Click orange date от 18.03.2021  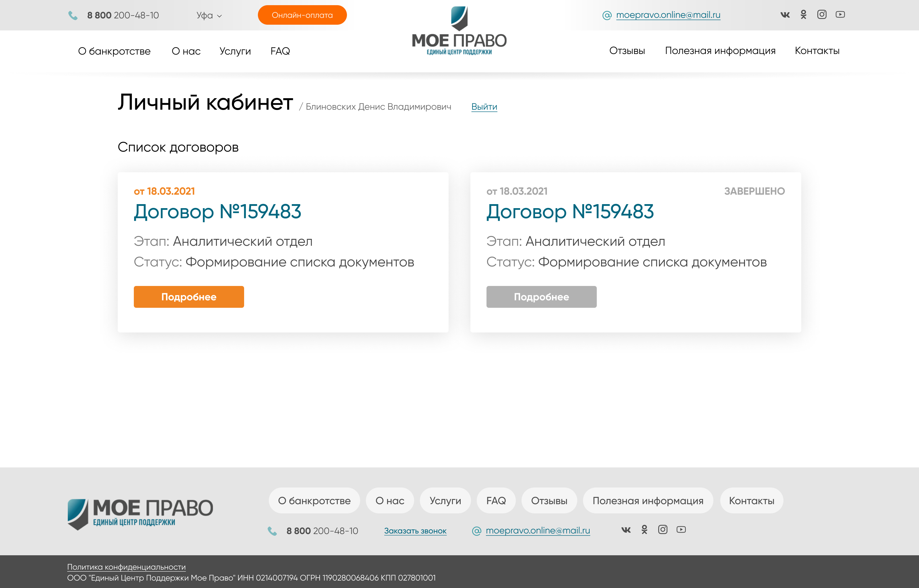click(164, 191)
